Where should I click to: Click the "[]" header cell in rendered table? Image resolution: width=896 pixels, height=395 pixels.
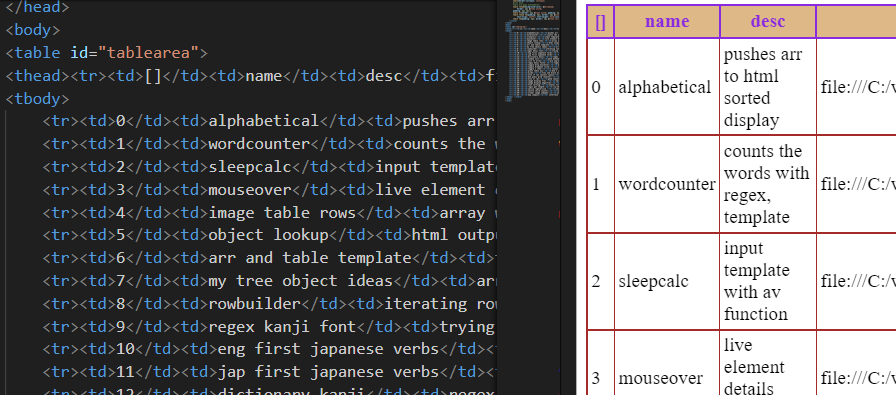pyautogui.click(x=601, y=22)
